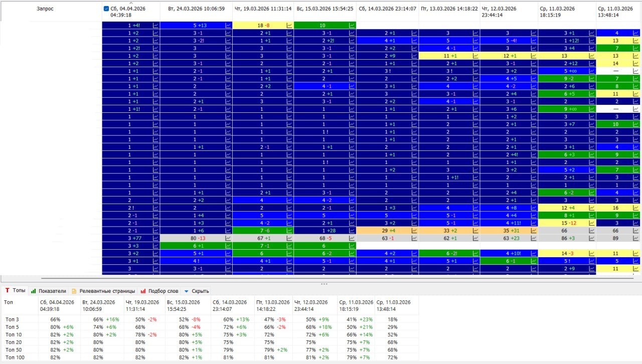Open chart icon in orange '29 +4' cell
Screen dimensions: 642x364
click(x=414, y=231)
